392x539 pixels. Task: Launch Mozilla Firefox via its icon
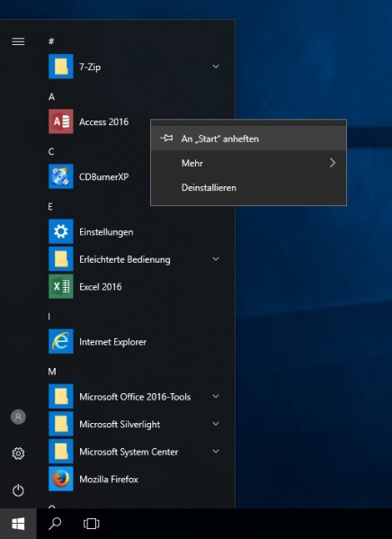[61, 479]
